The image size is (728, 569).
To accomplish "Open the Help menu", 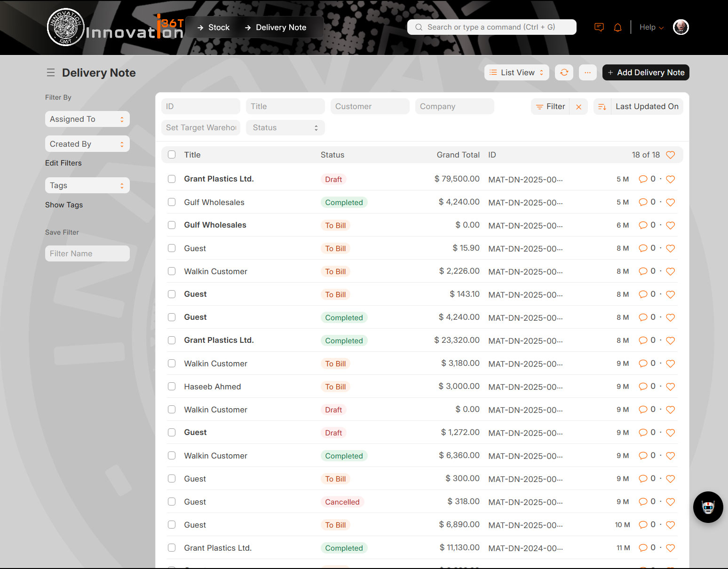I will point(651,27).
